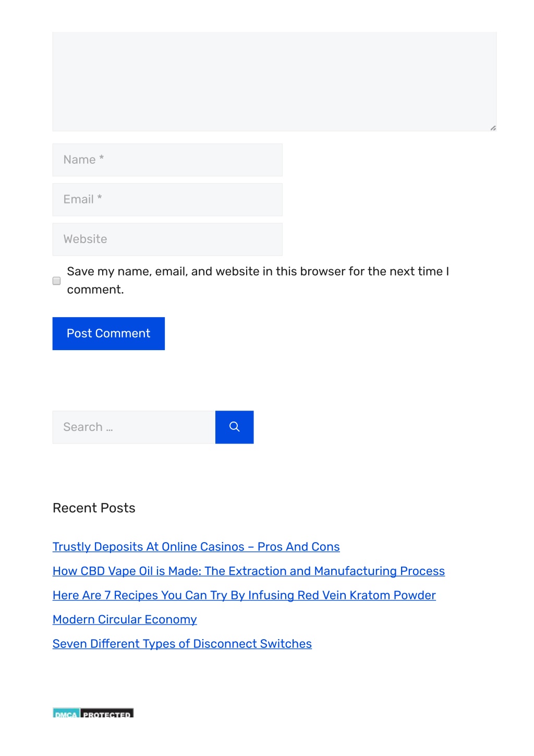Click the save-info label text beside checkbox
The height and width of the screenshot is (756, 534).
tap(258, 280)
